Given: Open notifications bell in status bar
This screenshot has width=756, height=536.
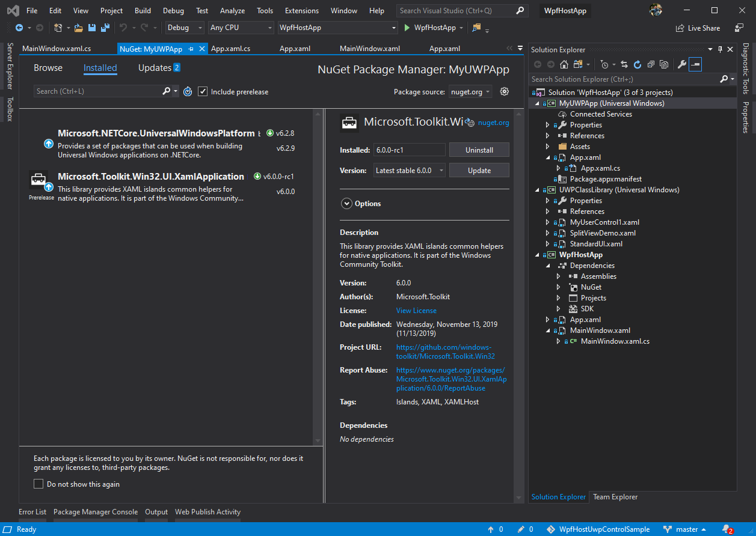Looking at the screenshot, I should point(727,529).
